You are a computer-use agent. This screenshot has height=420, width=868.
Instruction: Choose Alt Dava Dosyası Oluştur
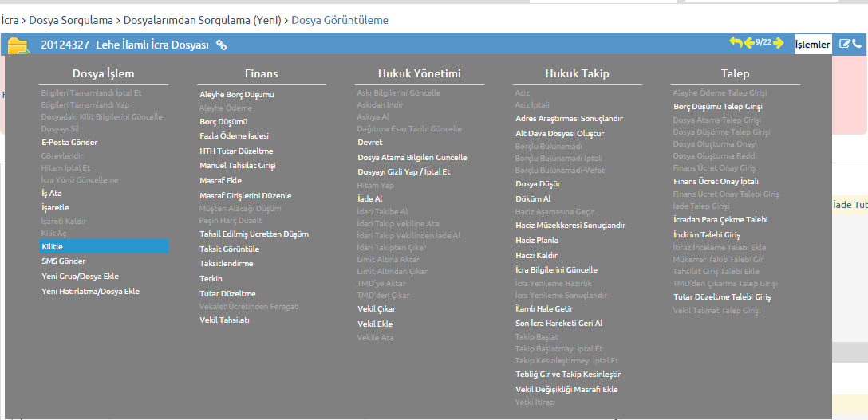(560, 133)
